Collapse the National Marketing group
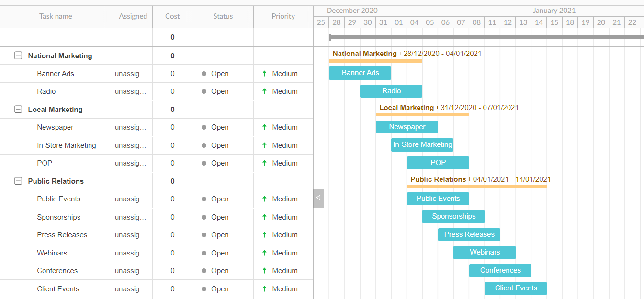 tap(18, 55)
